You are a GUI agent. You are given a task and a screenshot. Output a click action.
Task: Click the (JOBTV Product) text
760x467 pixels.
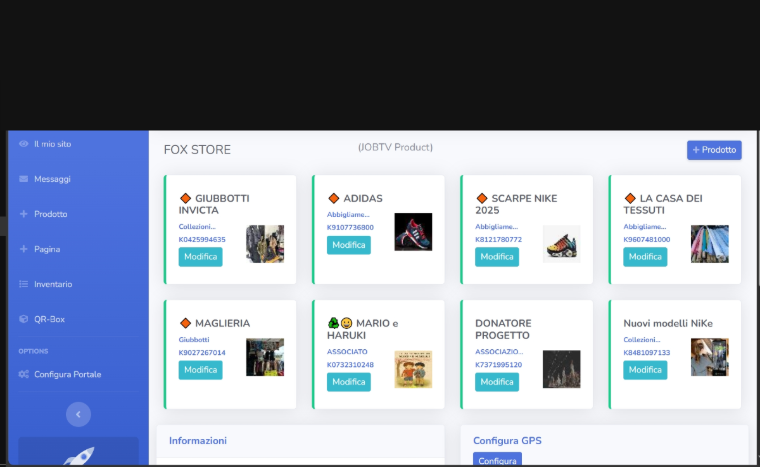(x=395, y=147)
